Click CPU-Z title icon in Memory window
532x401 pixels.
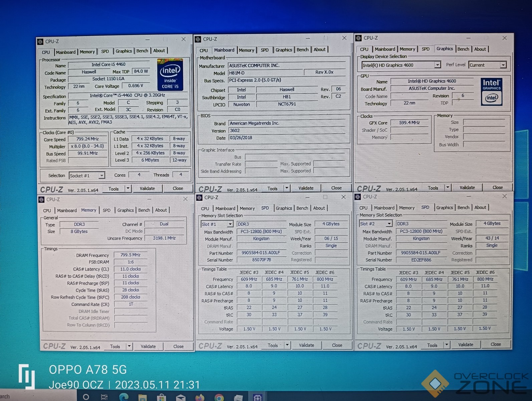[x=41, y=199]
